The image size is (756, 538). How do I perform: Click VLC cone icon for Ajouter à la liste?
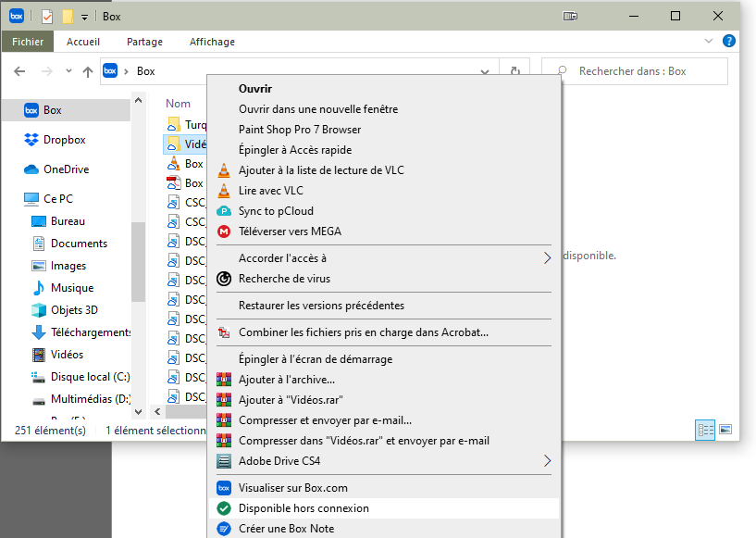(224, 170)
